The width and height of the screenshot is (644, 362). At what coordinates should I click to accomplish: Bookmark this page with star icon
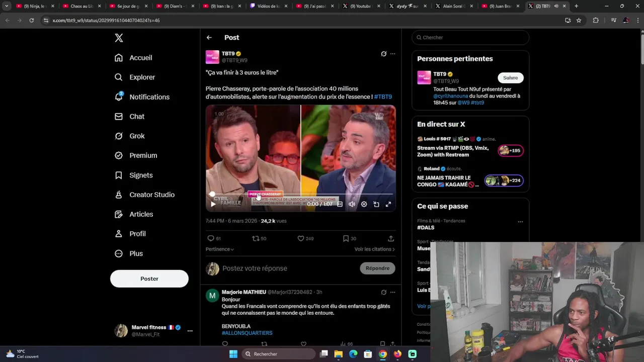point(579,21)
